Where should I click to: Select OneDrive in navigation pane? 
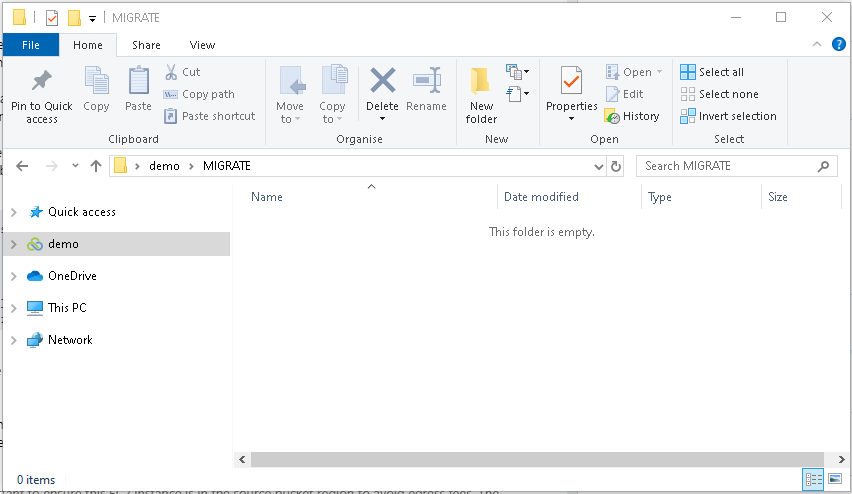pyautogui.click(x=72, y=276)
